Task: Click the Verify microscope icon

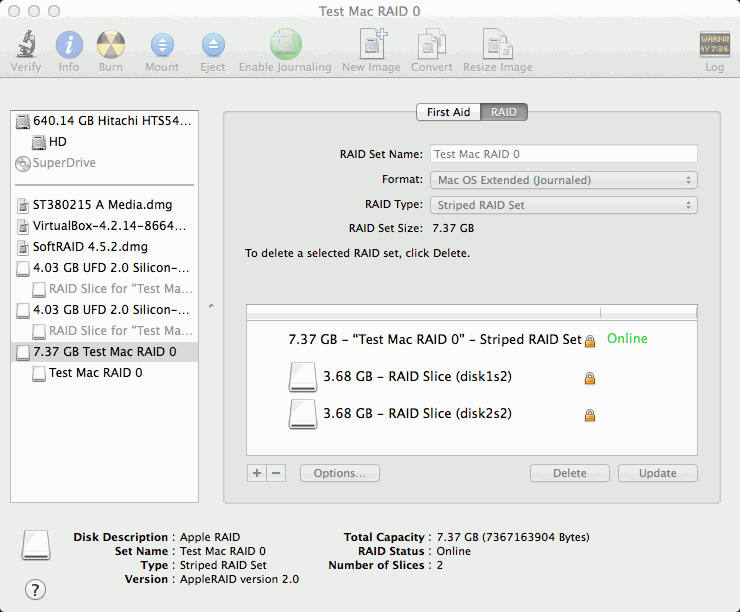Action: (x=26, y=46)
